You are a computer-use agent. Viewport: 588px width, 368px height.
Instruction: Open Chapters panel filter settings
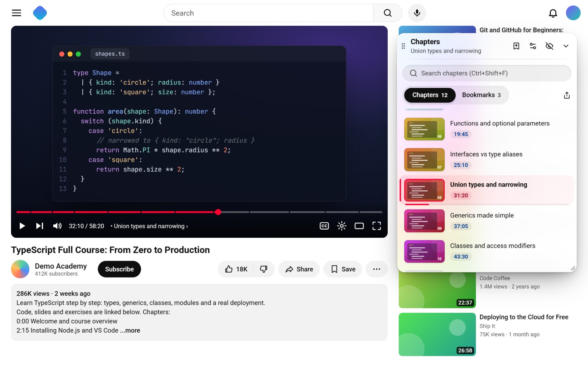click(x=533, y=46)
